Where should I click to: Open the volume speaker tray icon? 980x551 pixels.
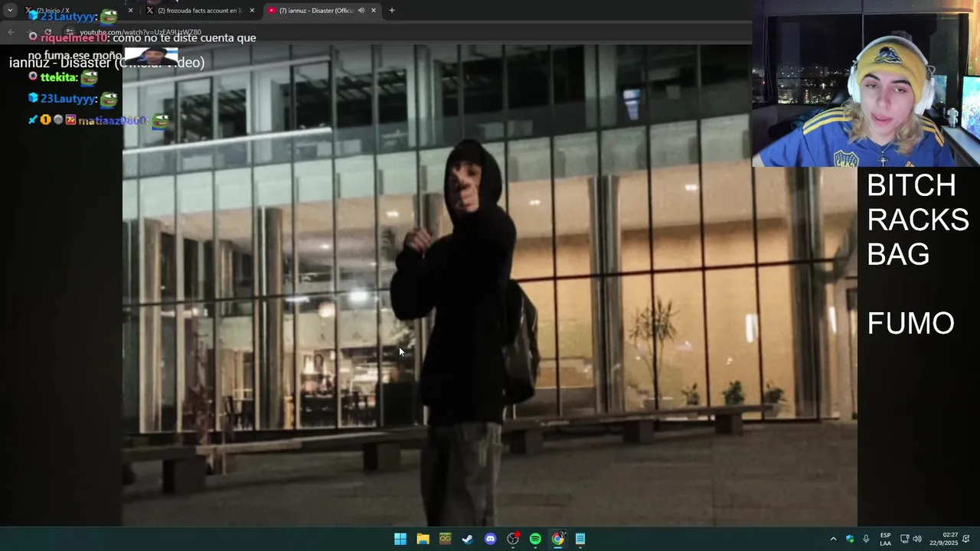pyautogui.click(x=917, y=539)
